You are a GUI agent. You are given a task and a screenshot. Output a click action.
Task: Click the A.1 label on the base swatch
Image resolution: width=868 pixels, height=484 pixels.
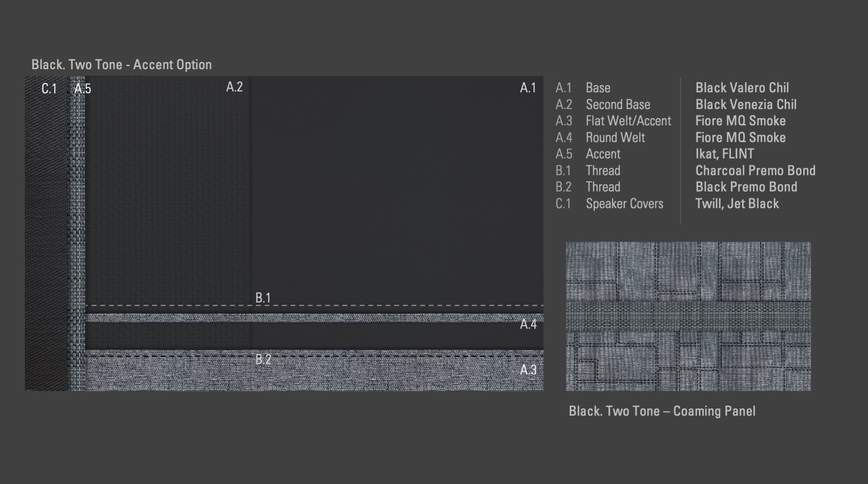[x=528, y=88]
